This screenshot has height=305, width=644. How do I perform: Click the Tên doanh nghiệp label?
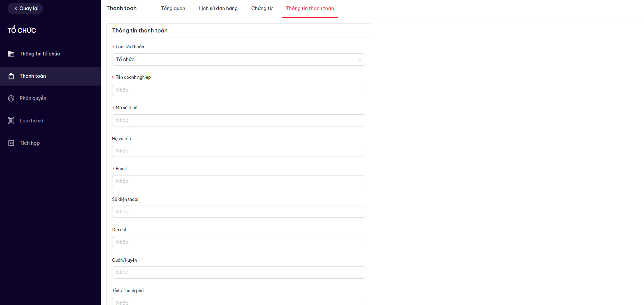(133, 77)
